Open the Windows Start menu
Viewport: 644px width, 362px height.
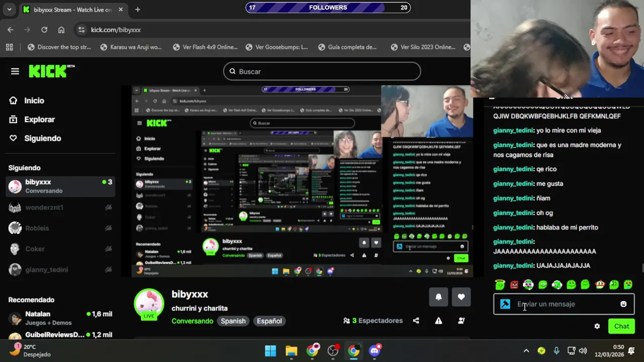pyautogui.click(x=271, y=351)
